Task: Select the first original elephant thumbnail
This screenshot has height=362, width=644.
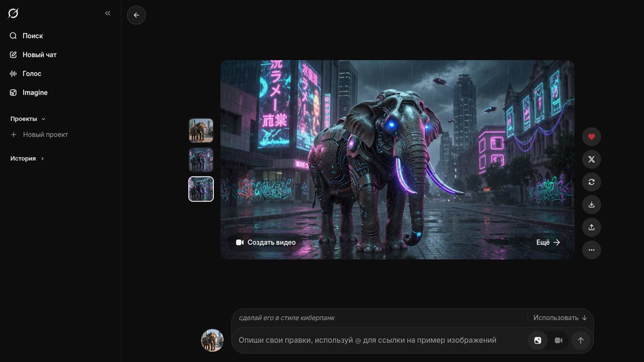Action: (201, 130)
